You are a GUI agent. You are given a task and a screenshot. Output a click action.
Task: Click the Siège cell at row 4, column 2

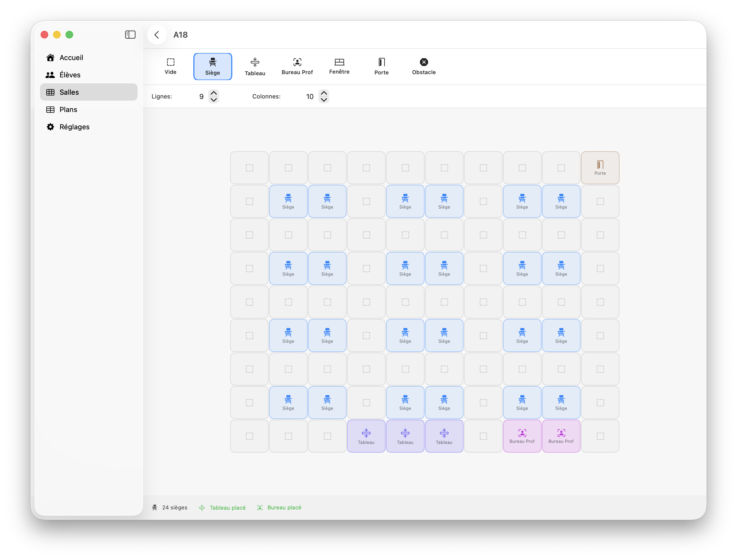click(x=288, y=268)
